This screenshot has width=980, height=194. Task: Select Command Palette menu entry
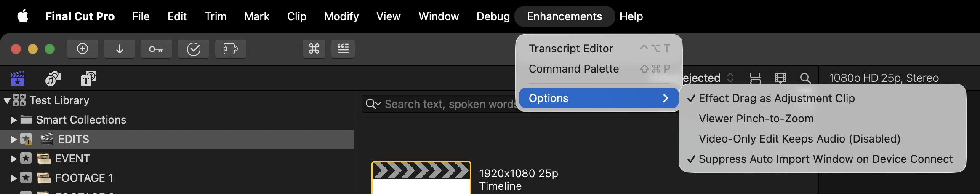pyautogui.click(x=574, y=69)
